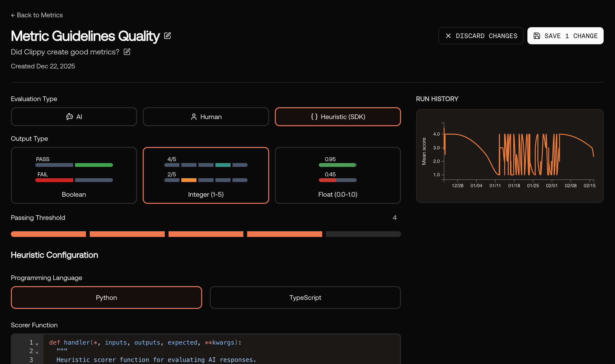Click the X icon in Discard Changes
The height and width of the screenshot is (364, 615).
click(x=448, y=36)
